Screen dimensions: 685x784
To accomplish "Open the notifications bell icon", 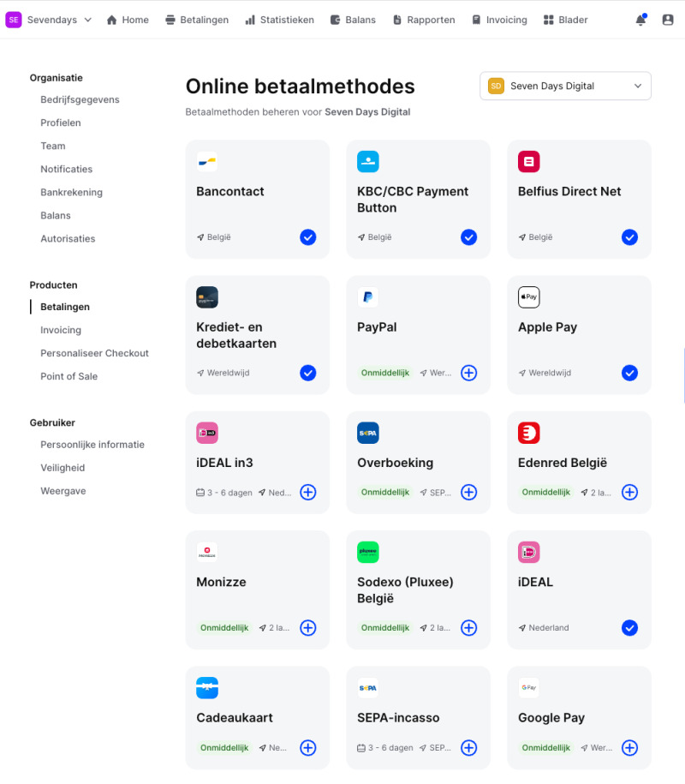I will click(640, 20).
